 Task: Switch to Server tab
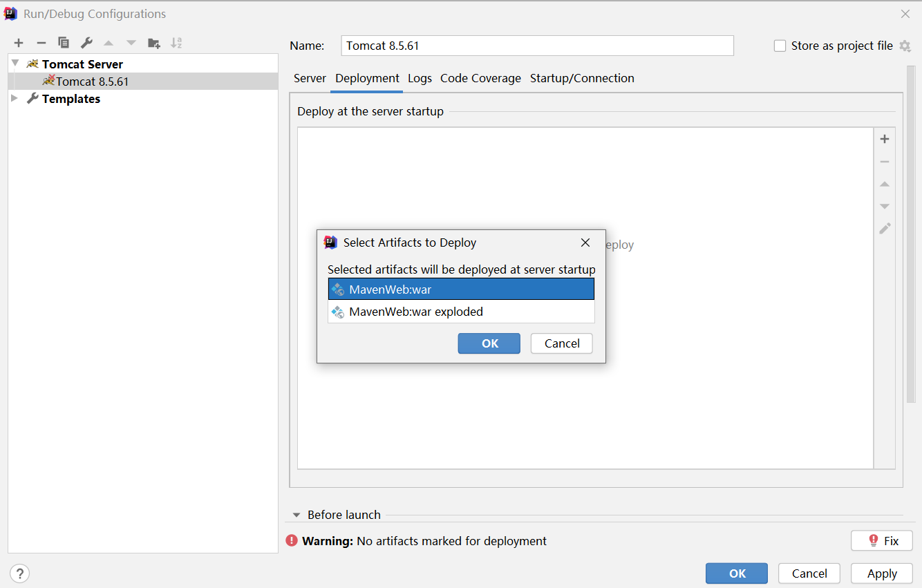[310, 78]
